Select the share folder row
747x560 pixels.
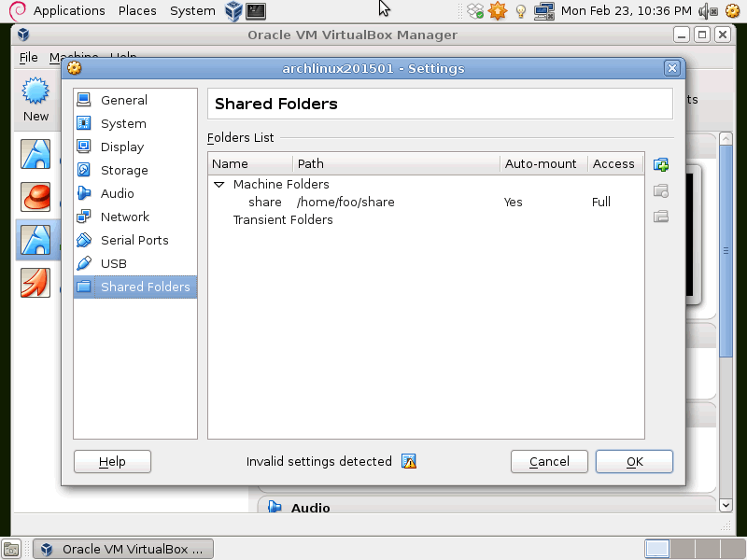426,202
